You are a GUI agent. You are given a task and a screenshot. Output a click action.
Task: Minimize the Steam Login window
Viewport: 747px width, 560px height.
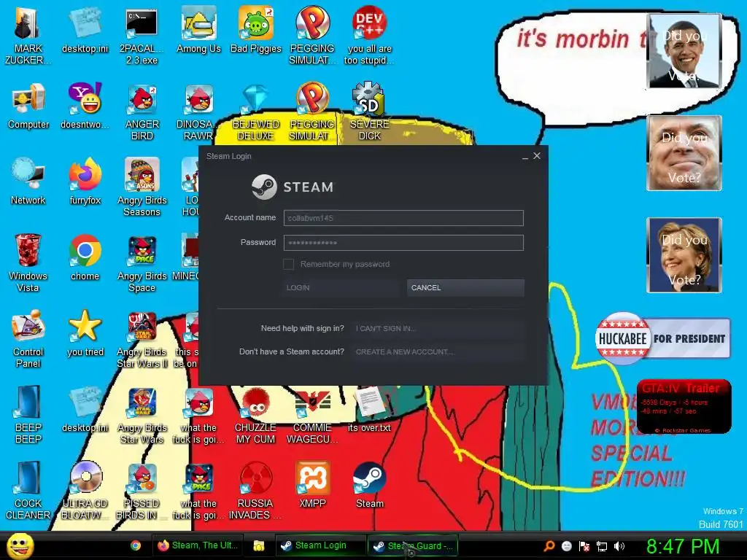coord(525,157)
